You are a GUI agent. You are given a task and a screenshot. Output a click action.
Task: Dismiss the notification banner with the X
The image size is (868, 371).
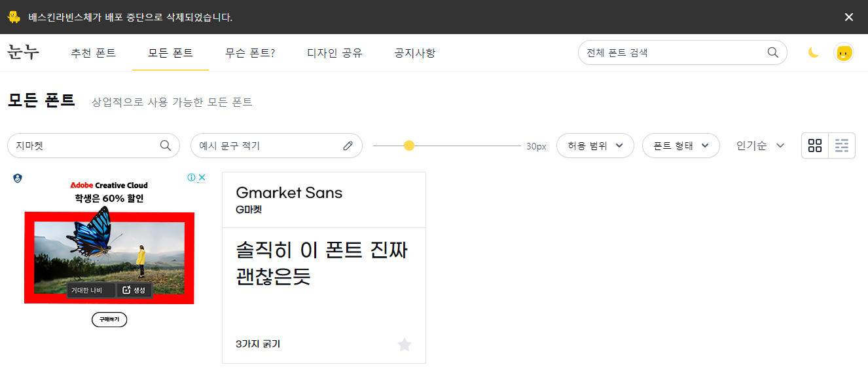(849, 17)
